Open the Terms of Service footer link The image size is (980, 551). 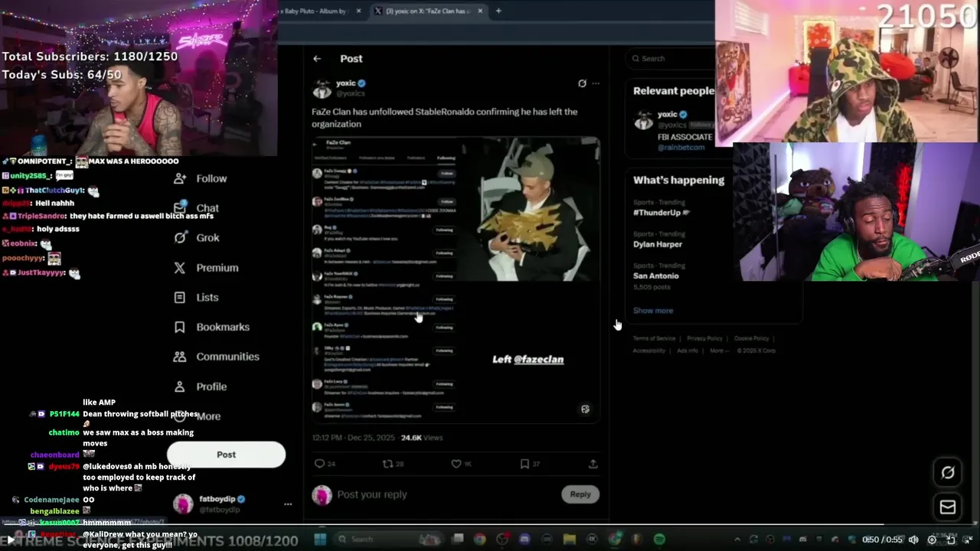coord(655,338)
